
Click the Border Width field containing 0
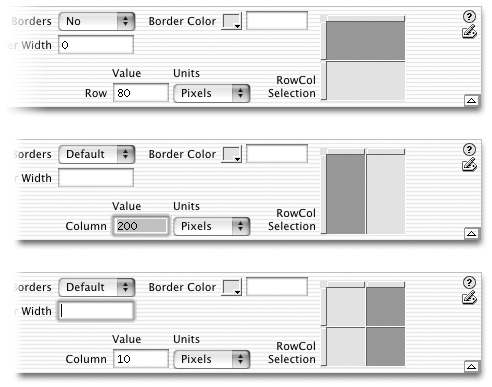96,45
